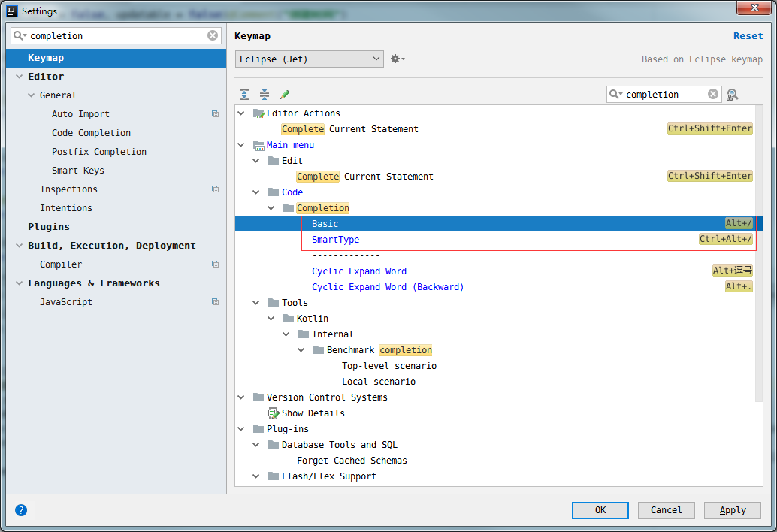Collapse Database Tools and SQL node
Viewport: 777px width, 532px height.
click(256, 445)
